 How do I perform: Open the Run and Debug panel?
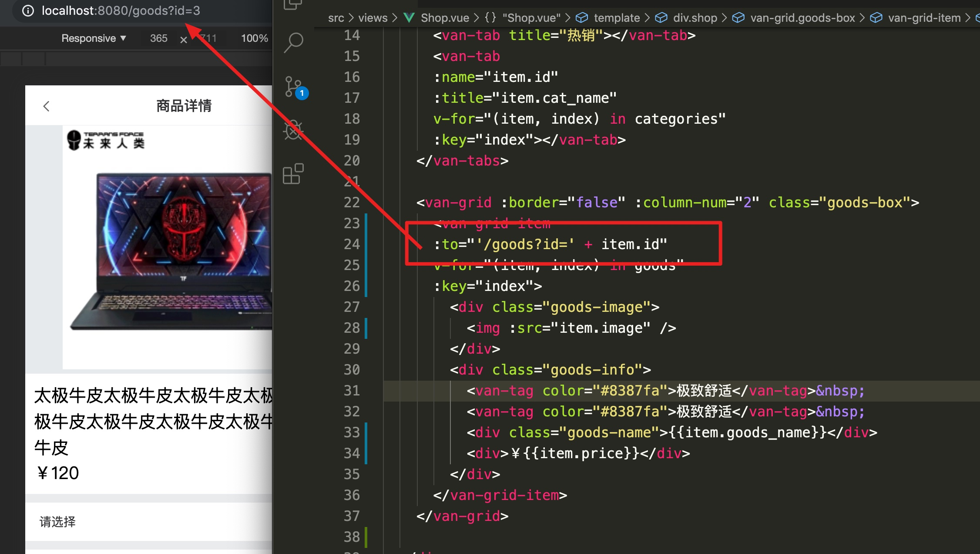pyautogui.click(x=293, y=130)
